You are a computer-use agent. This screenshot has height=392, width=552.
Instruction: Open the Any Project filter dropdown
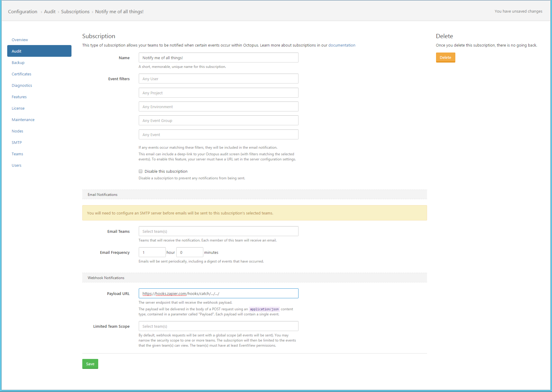218,93
